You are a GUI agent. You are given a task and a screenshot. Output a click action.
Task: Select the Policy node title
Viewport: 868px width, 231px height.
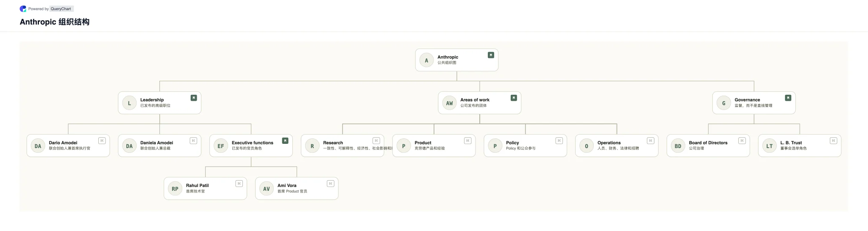point(512,143)
